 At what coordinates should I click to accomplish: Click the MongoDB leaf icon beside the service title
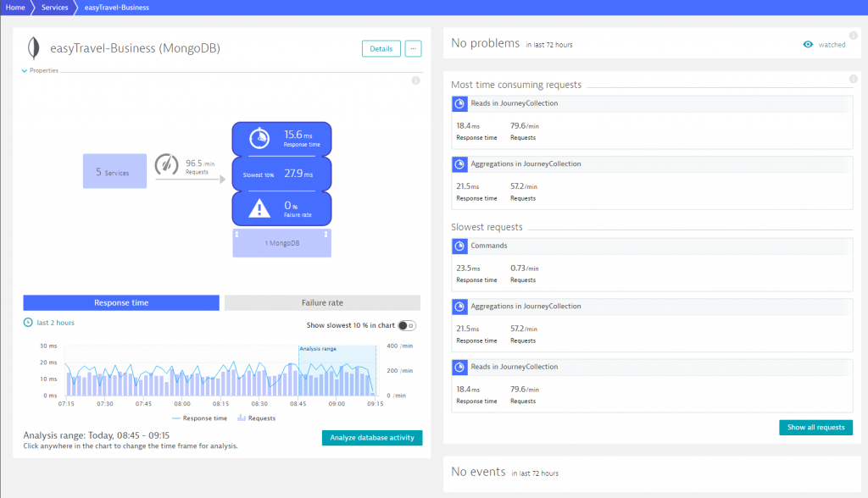coord(33,48)
